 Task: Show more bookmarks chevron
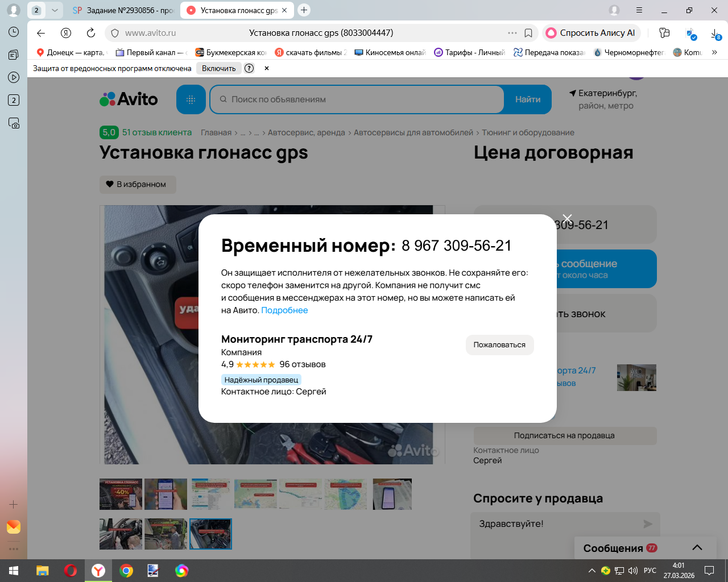[x=715, y=52]
